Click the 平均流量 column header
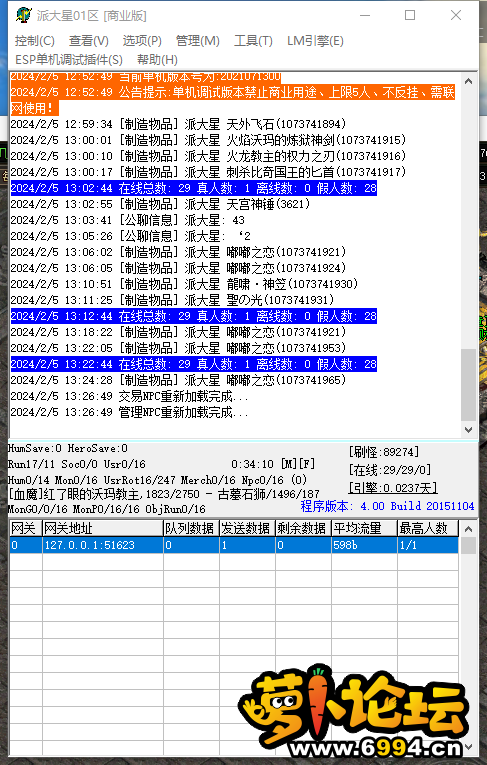This screenshot has height=765, width=487. pos(365,528)
